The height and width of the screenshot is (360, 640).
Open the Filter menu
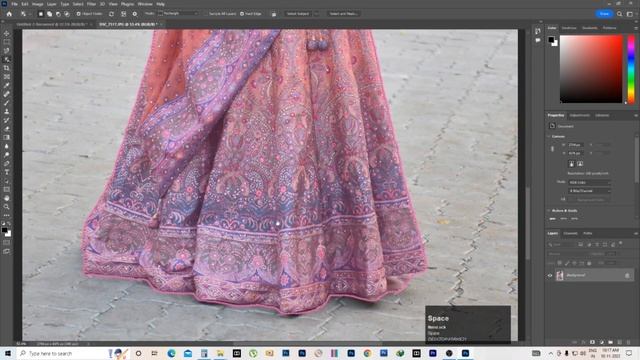(91, 4)
